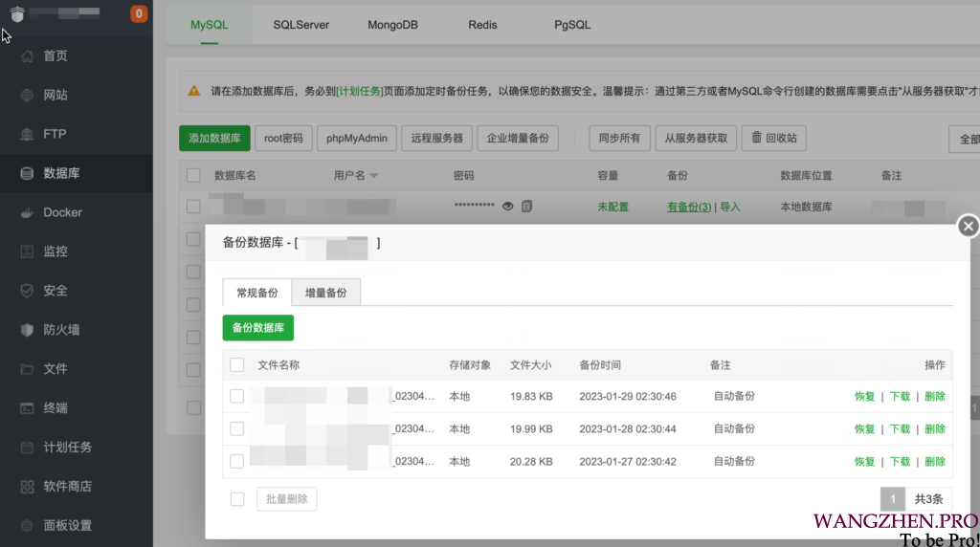Click page number 1 in pagination
980x547 pixels.
892,499
